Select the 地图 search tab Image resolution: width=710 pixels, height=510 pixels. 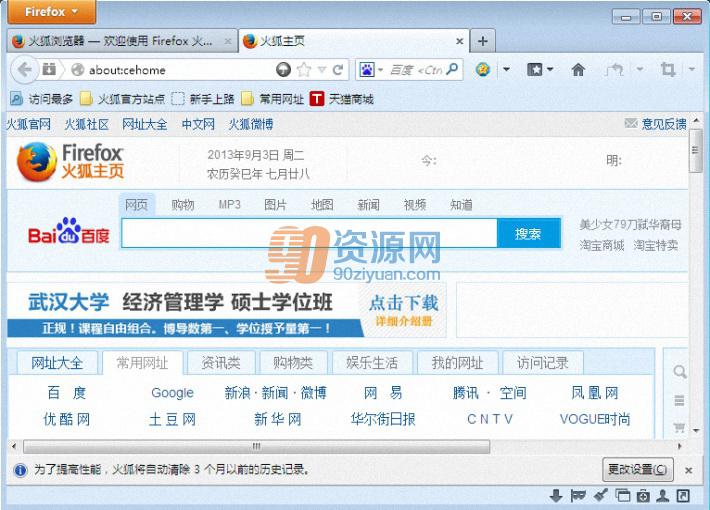click(322, 205)
